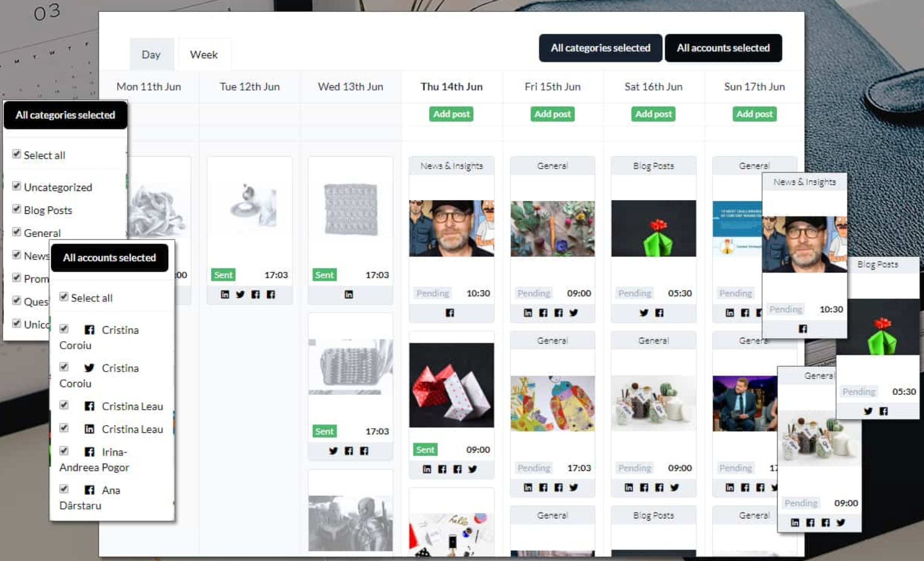The width and height of the screenshot is (924, 561).
Task: Click the LinkedIn icon next to Cristina Leau
Action: click(89, 429)
